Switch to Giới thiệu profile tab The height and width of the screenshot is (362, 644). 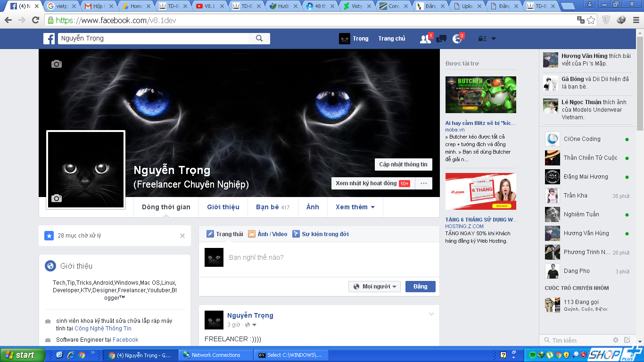point(223,207)
